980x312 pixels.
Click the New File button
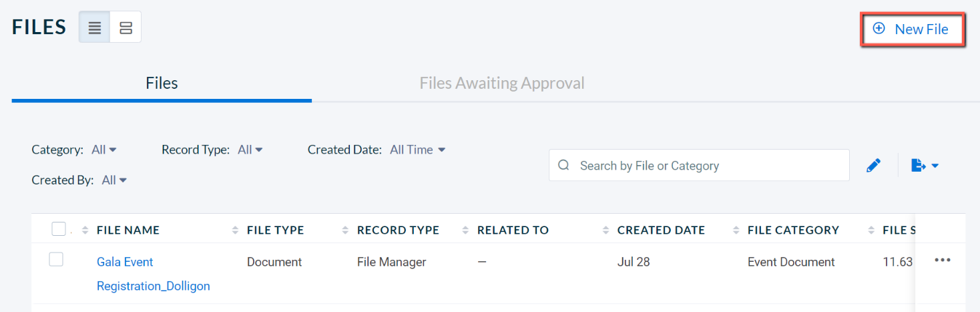pos(913,29)
